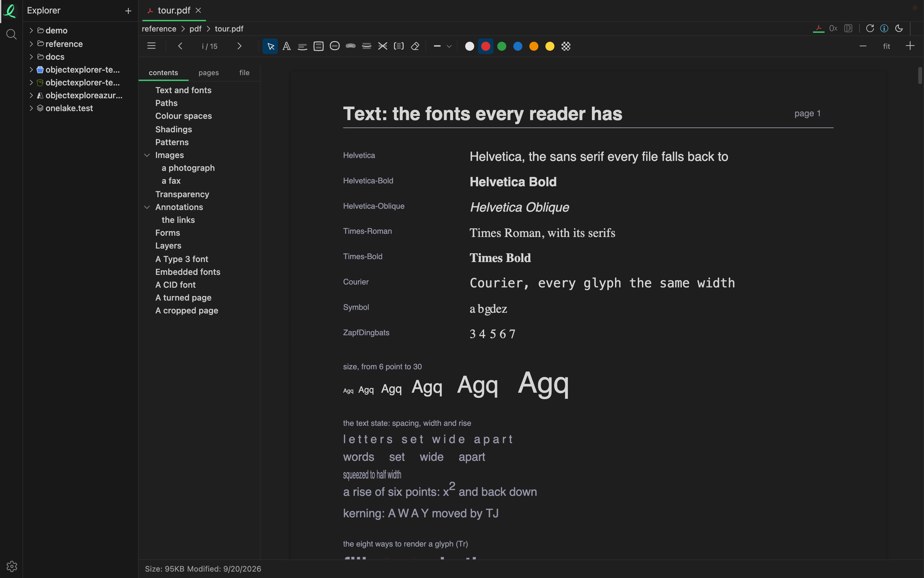Open a photograph outline entry
This screenshot has width=924, height=578.
click(x=188, y=168)
